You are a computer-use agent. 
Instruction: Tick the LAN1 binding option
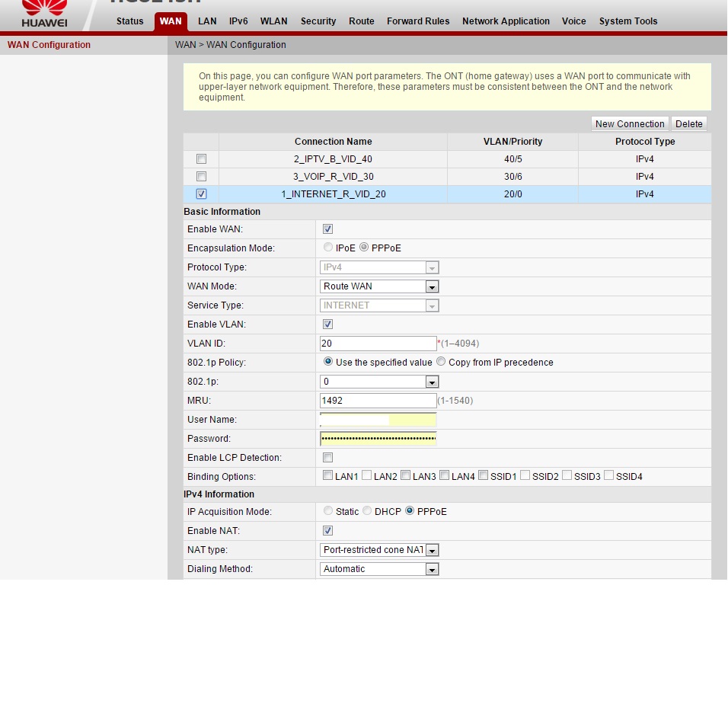pyautogui.click(x=328, y=476)
